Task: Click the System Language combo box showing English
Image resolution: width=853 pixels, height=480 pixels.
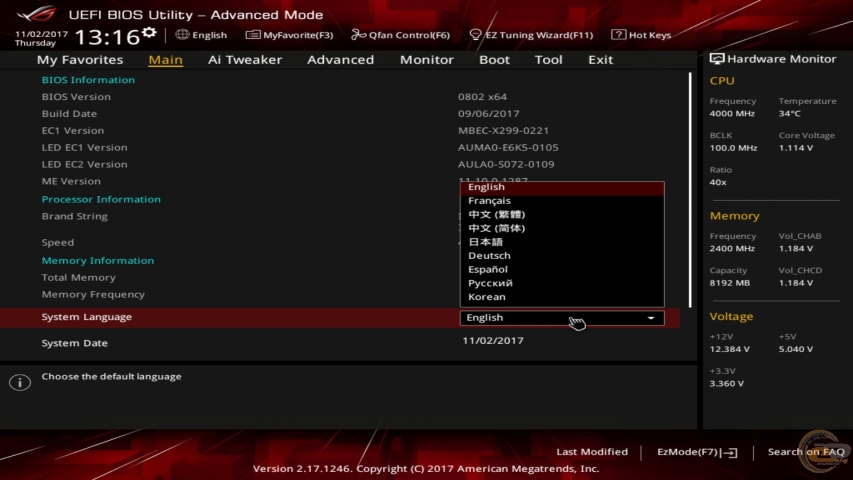Action: tap(562, 318)
